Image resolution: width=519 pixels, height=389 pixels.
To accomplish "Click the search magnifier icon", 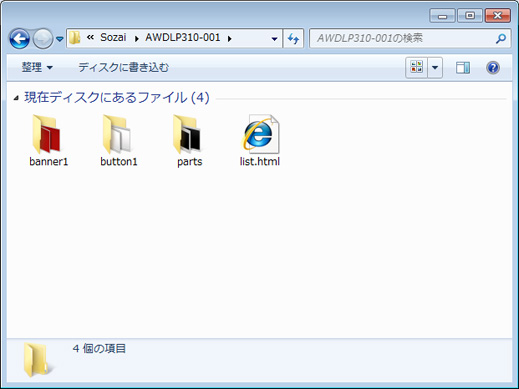I will [x=501, y=39].
